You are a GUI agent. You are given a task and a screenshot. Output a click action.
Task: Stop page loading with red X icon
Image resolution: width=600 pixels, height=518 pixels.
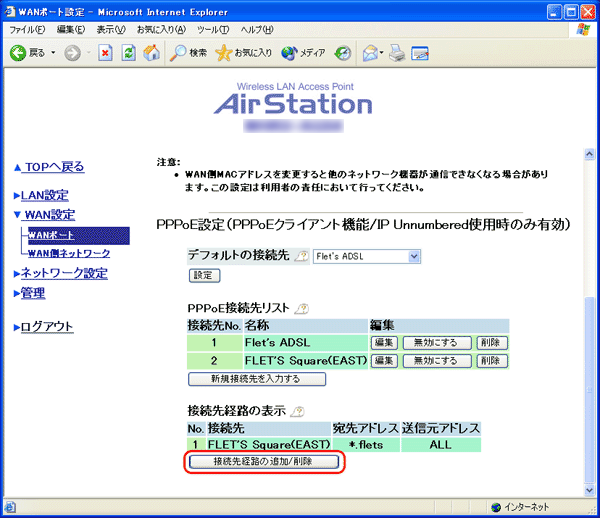click(105, 53)
